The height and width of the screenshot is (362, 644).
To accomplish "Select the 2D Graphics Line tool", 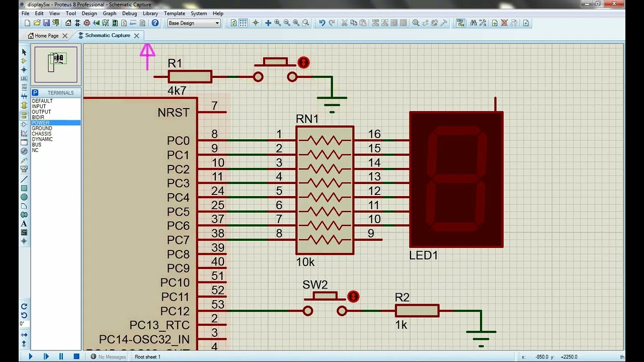I will coord(24,179).
